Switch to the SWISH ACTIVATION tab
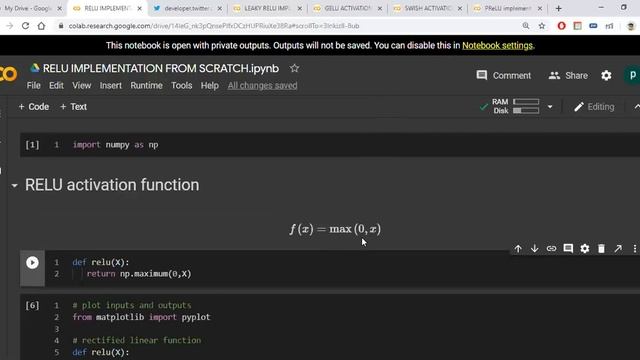 click(427, 8)
